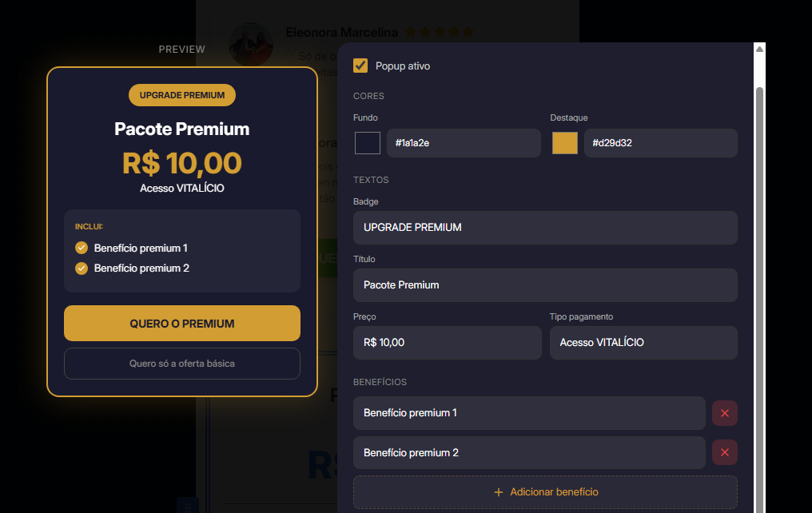The height and width of the screenshot is (513, 812).
Task: Focus the Badge text input
Action: pos(545,228)
